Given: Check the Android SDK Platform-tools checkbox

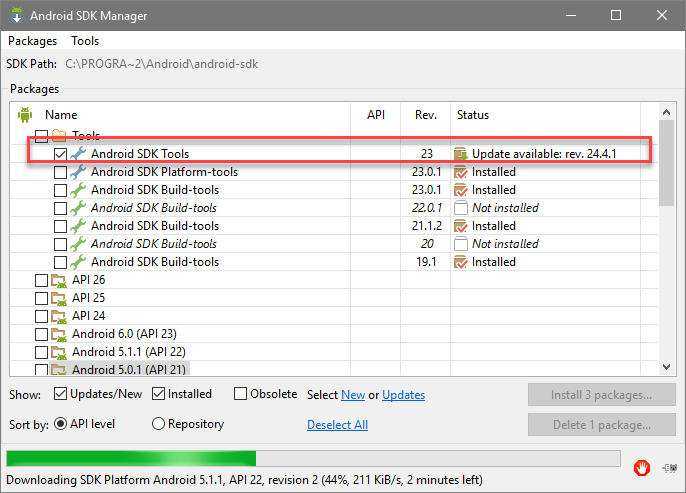Looking at the screenshot, I should pyautogui.click(x=60, y=172).
